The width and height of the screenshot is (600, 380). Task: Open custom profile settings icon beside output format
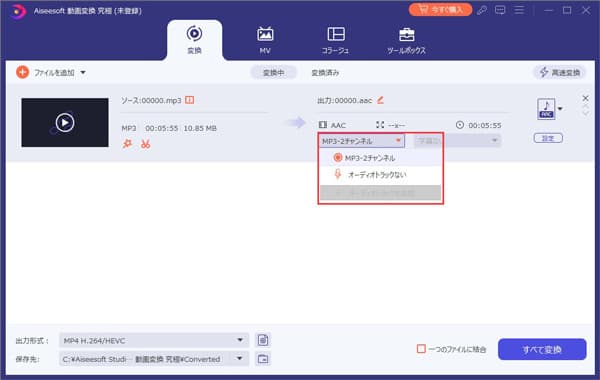point(263,340)
